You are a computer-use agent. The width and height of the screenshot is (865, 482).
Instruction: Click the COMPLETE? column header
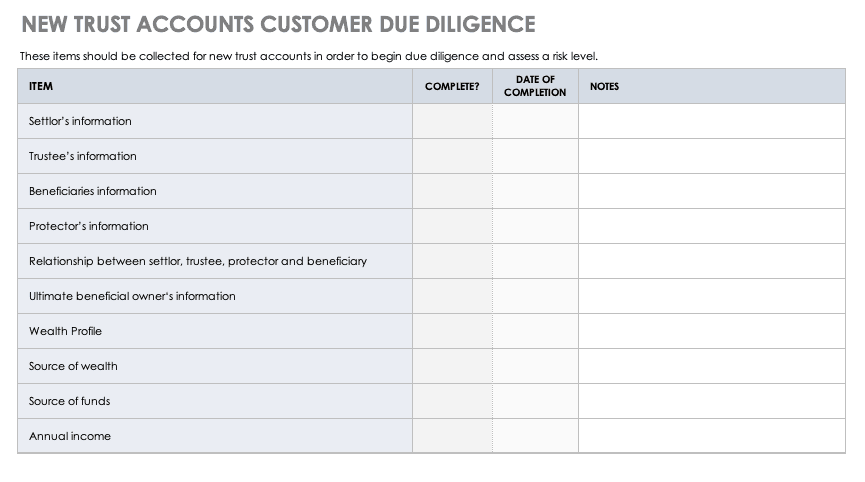(452, 86)
